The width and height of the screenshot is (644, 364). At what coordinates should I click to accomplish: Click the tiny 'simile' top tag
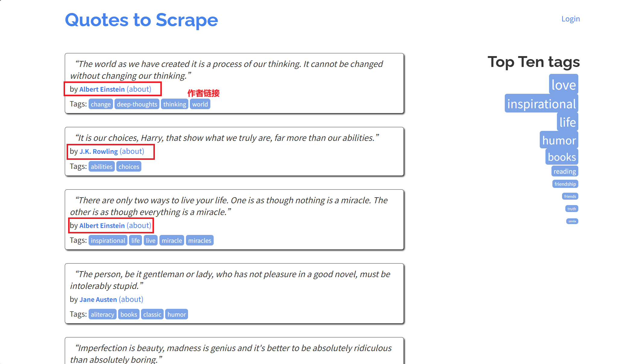tap(572, 221)
